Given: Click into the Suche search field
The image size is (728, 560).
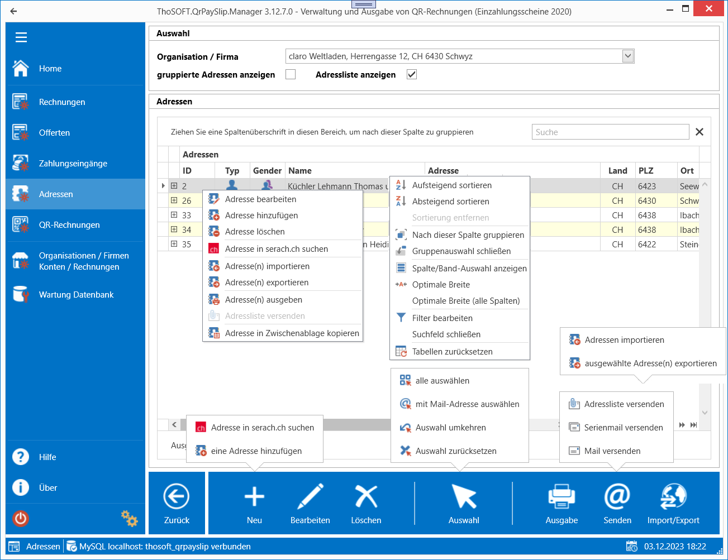Looking at the screenshot, I should pos(610,132).
